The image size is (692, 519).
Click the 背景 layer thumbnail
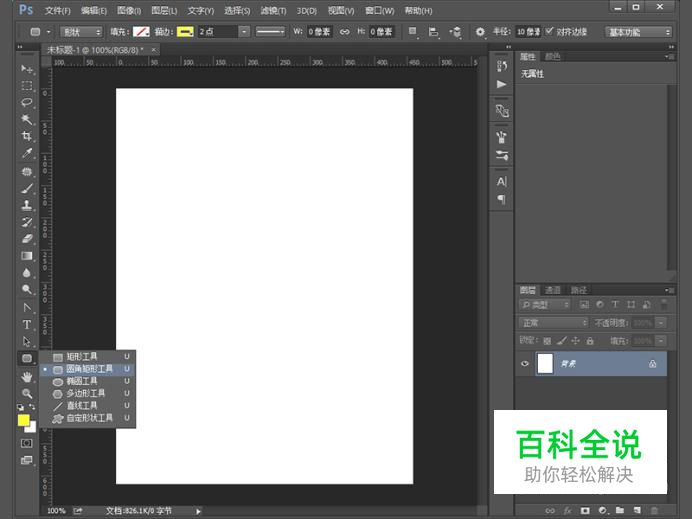546,364
